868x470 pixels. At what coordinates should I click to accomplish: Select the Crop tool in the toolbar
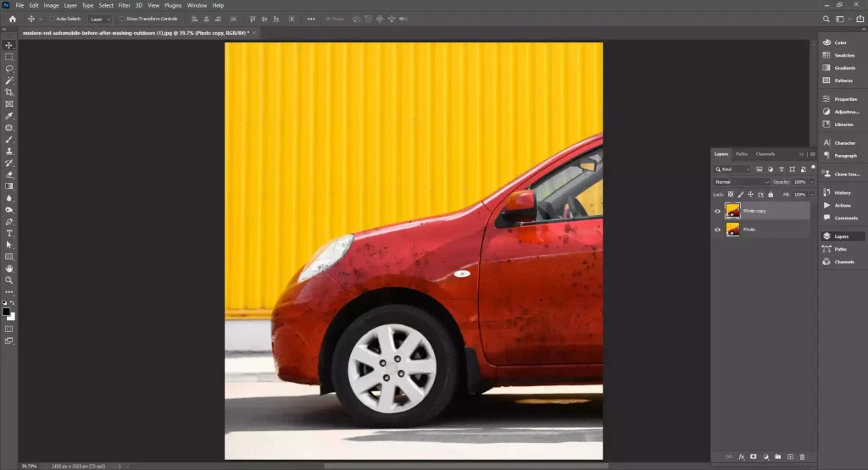tap(9, 92)
